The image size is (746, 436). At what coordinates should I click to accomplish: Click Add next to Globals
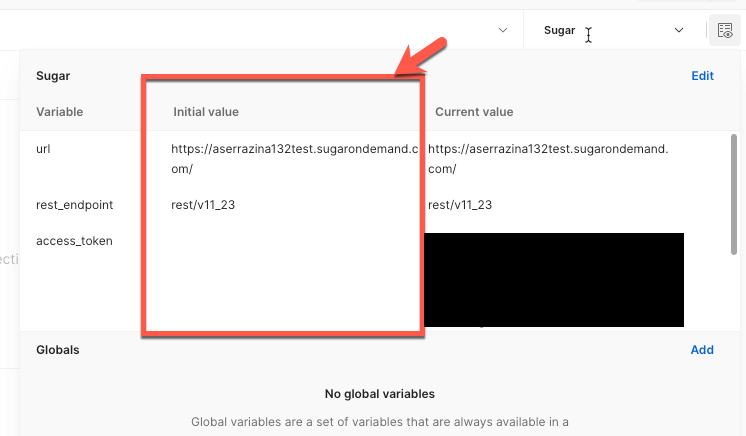[x=702, y=350]
